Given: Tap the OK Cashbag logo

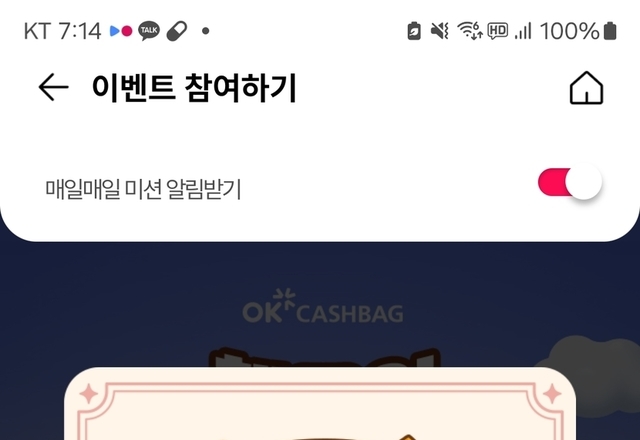Looking at the screenshot, I should click(x=323, y=307).
